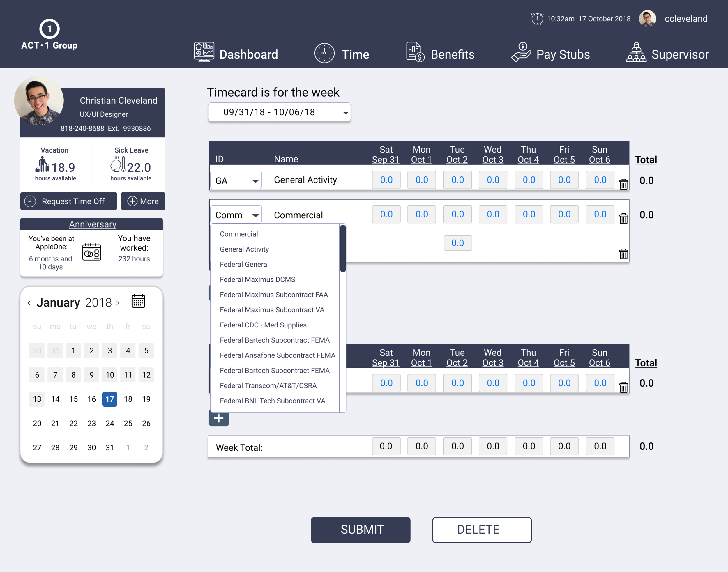
Task: Click the trash icon on General Activity row
Action: click(623, 184)
